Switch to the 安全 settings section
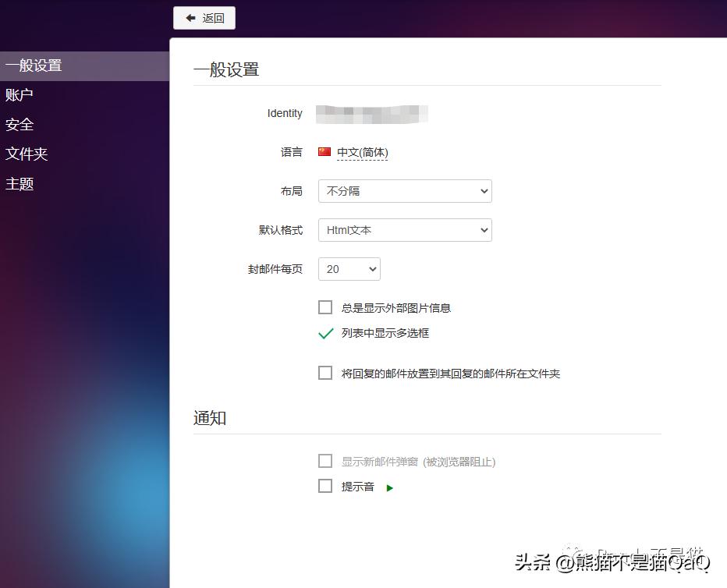This screenshot has width=727, height=588. pyautogui.click(x=19, y=124)
